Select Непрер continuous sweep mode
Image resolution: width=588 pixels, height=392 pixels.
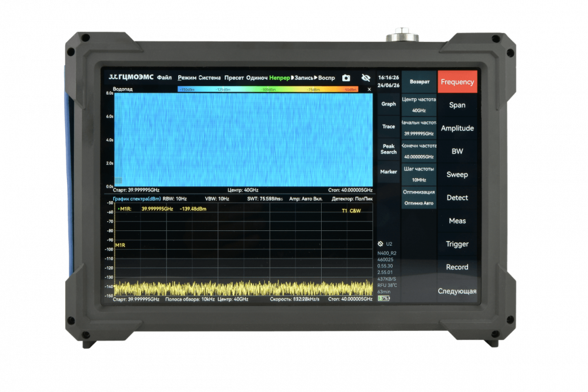coord(279,78)
